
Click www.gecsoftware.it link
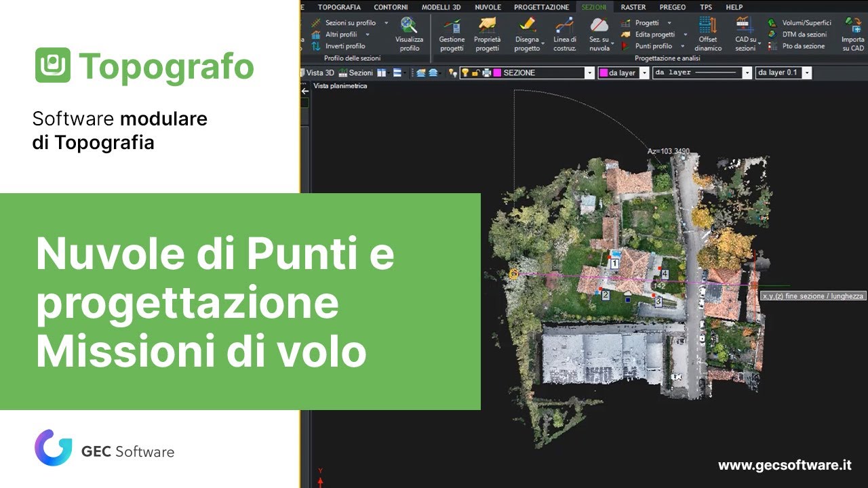coord(785,466)
